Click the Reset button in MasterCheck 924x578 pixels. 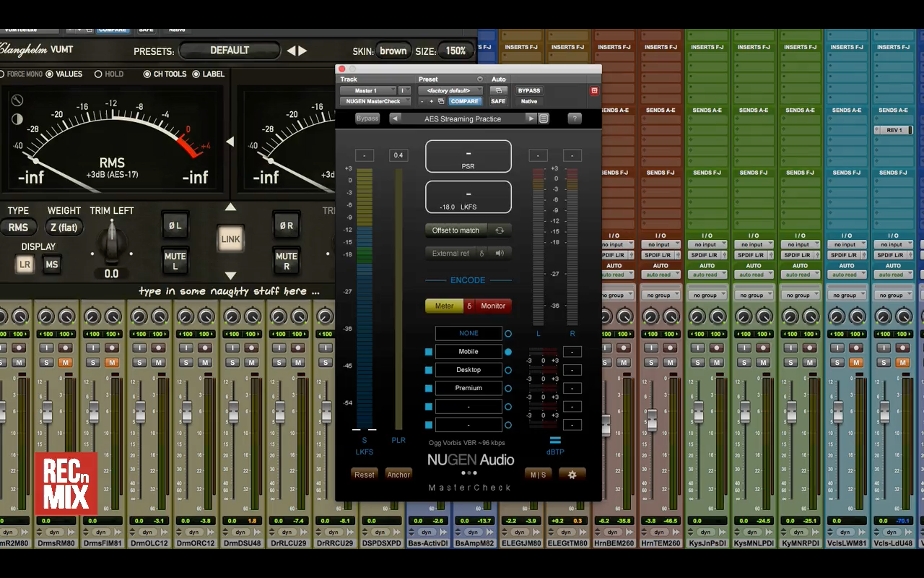click(x=365, y=475)
